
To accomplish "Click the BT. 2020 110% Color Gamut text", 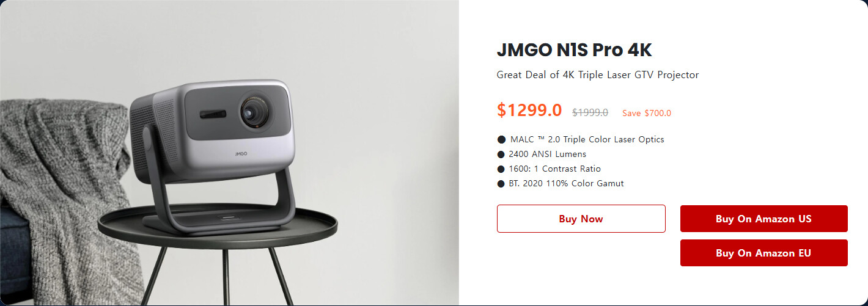I will 566,183.
